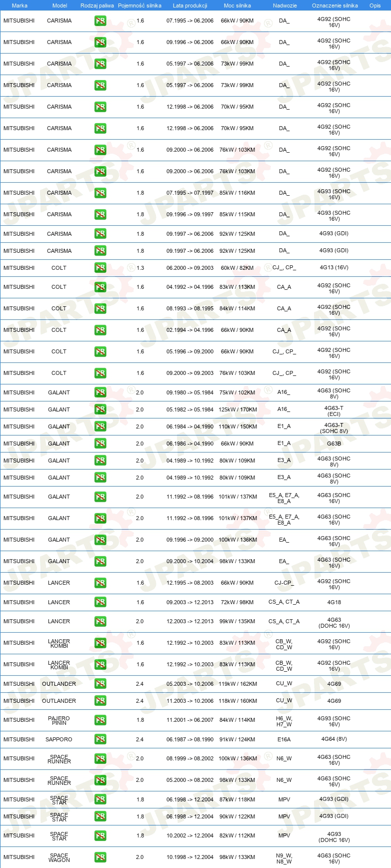Click fuel icon in Carisma 07.1995 66kW row
Viewport: 391px width, 868px height.
coord(100,21)
